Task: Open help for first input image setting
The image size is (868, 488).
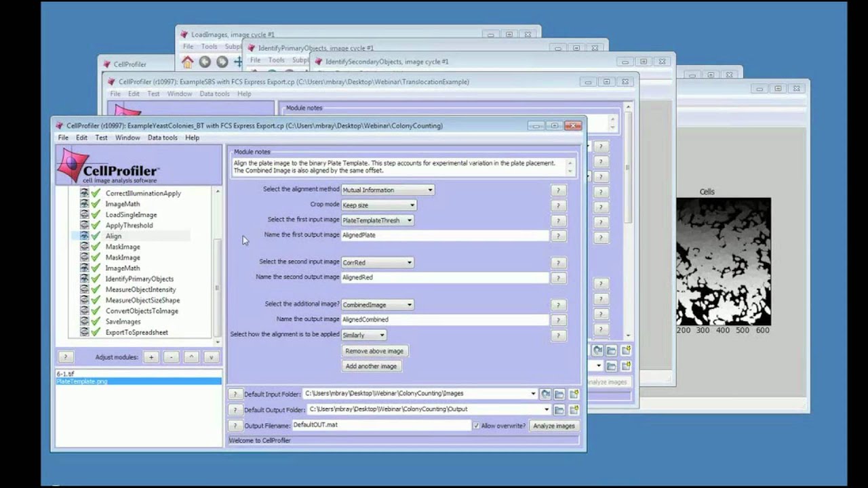Action: click(558, 221)
